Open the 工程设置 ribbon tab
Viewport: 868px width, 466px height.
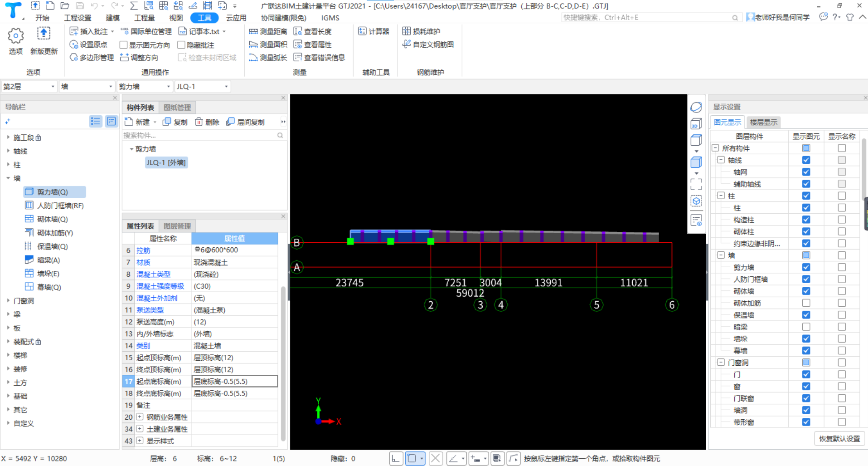click(x=78, y=18)
